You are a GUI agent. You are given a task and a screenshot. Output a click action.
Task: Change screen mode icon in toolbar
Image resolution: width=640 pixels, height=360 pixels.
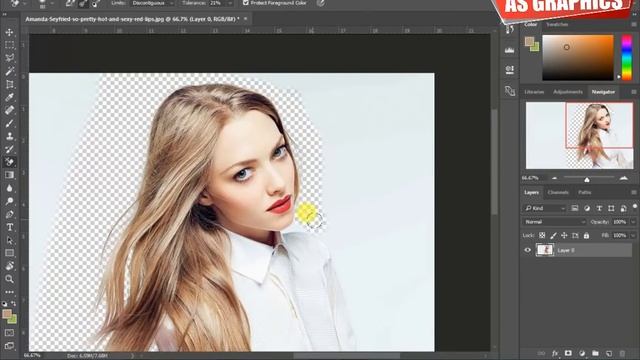click(9, 346)
